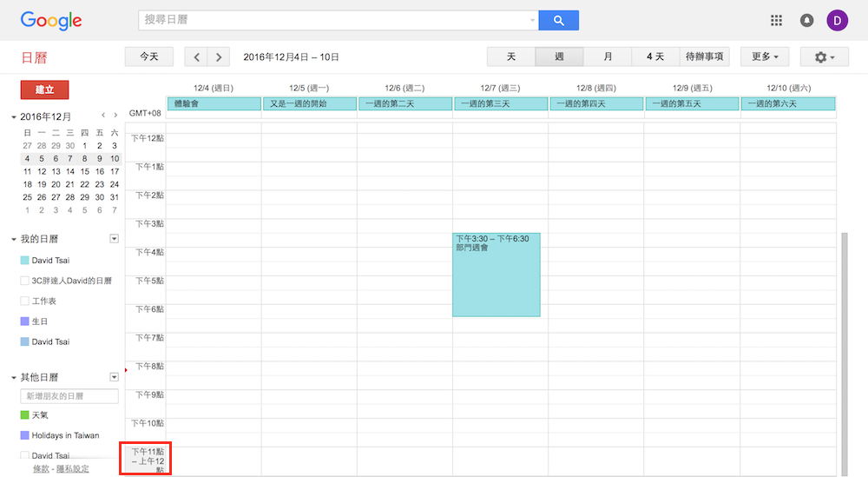Switch to the 待辦事項 view tab
Viewport: 868px width, 477px height.
tap(704, 57)
